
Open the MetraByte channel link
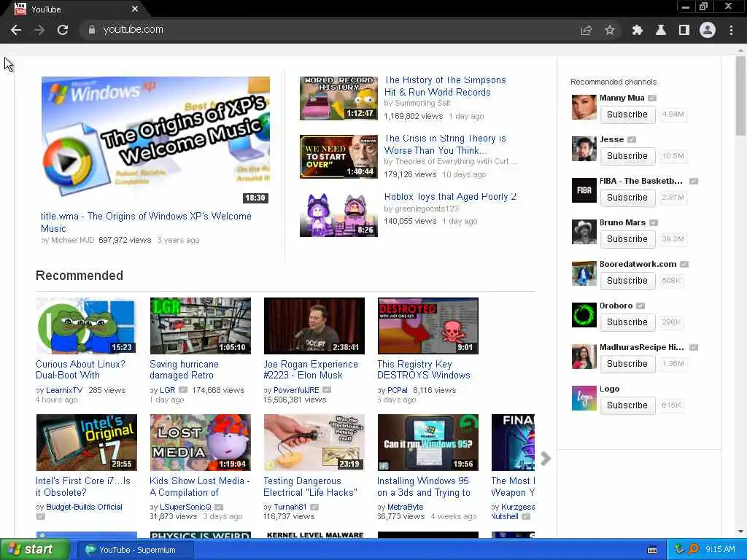(x=406, y=507)
